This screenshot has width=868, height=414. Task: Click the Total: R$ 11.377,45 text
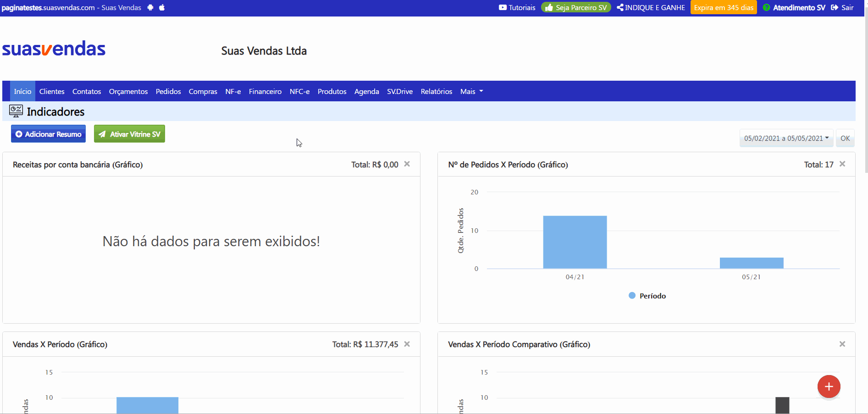[x=365, y=344]
